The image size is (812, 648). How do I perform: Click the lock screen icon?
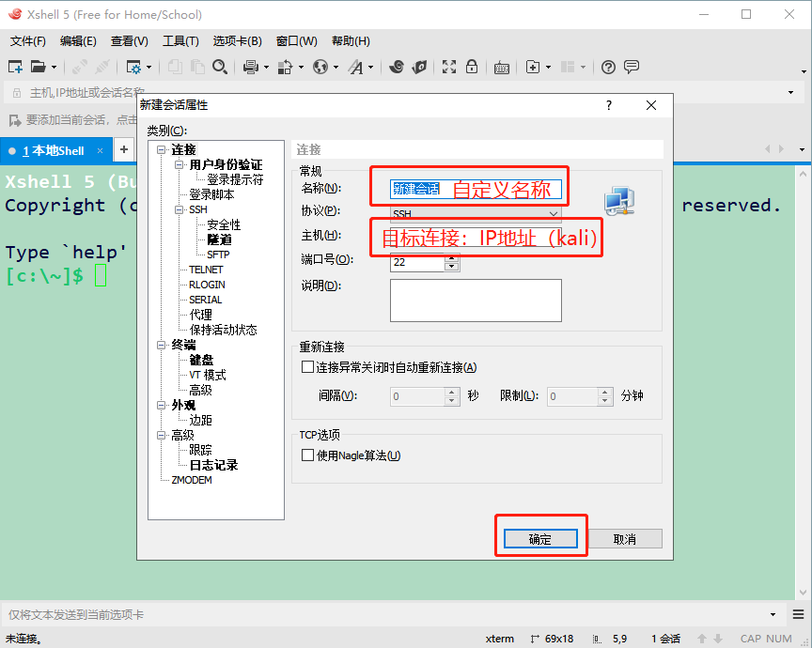(x=471, y=67)
